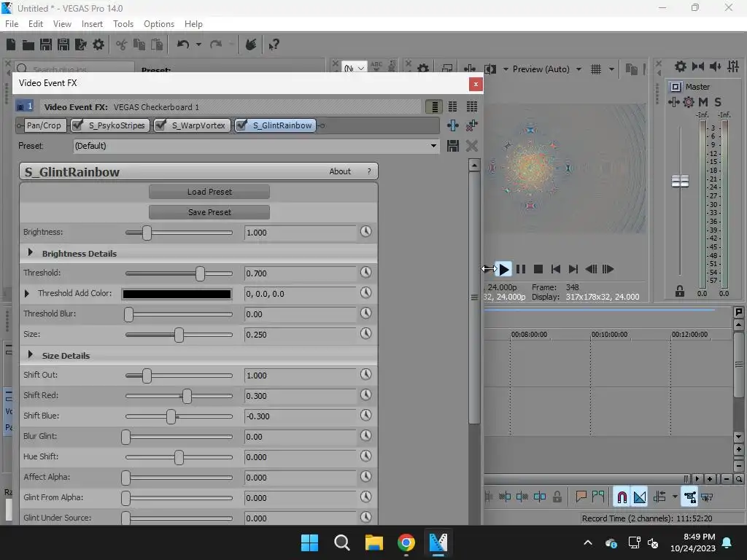Uncheck the S_PsykoStripes effect checkbox
The image size is (747, 560).
point(77,125)
